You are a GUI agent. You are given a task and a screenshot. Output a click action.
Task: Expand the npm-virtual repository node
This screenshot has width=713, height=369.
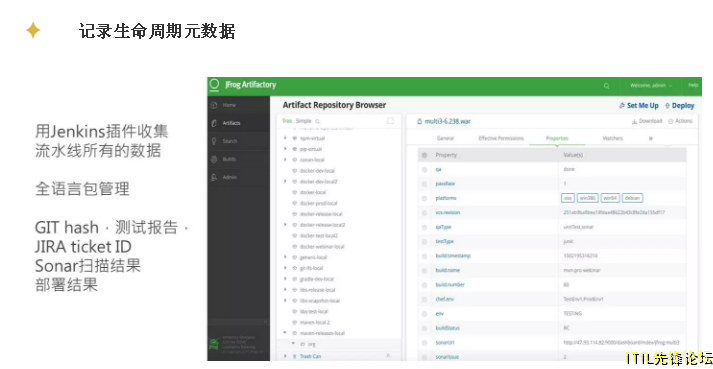(x=285, y=138)
